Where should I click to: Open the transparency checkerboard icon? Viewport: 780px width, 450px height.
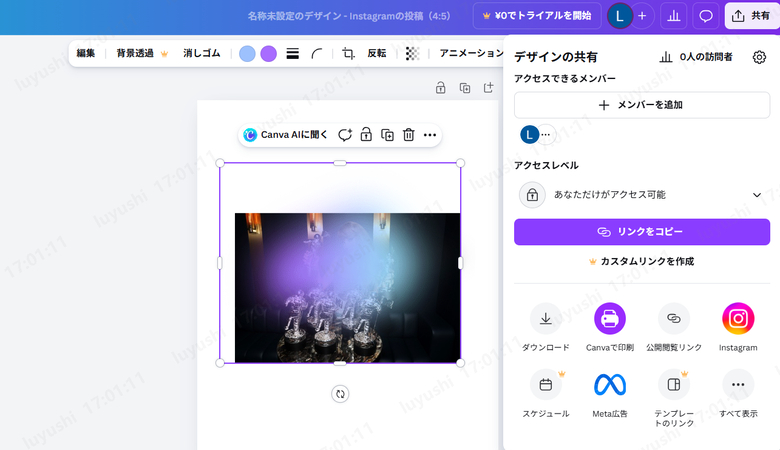pyautogui.click(x=412, y=53)
